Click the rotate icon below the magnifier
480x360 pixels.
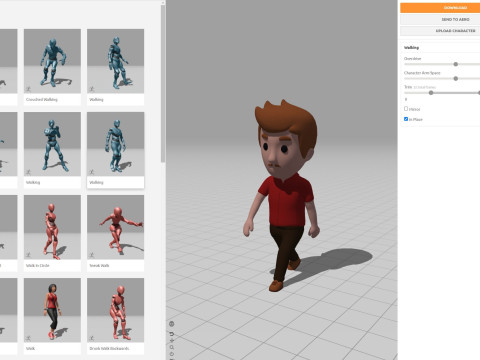point(172,354)
